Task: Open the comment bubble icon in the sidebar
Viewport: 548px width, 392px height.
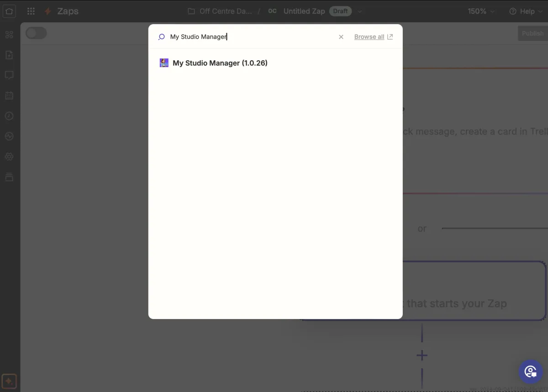Action: coord(9,75)
